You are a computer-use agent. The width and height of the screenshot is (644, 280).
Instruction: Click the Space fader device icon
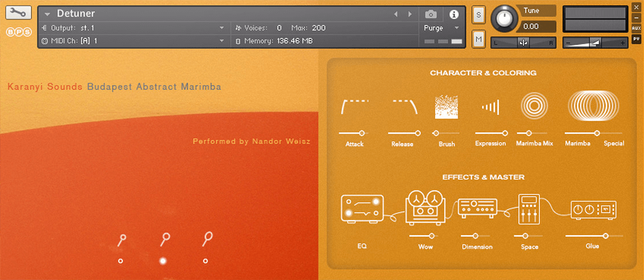pos(529,209)
